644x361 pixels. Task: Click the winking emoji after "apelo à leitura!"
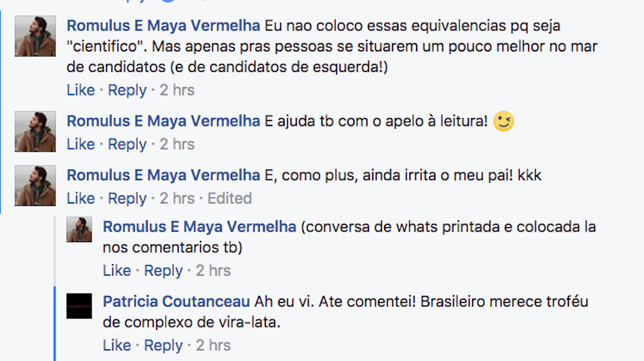point(503,121)
